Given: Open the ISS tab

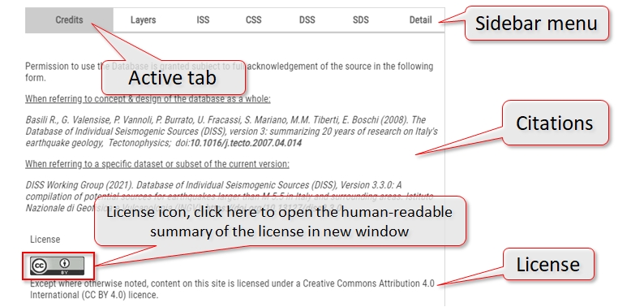Looking at the screenshot, I should 203,19.
